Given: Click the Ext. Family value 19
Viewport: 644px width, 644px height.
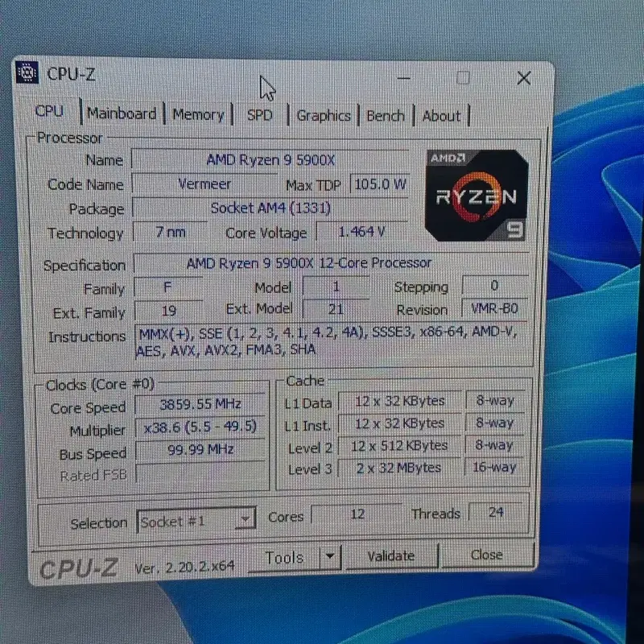Looking at the screenshot, I should pos(168,311).
